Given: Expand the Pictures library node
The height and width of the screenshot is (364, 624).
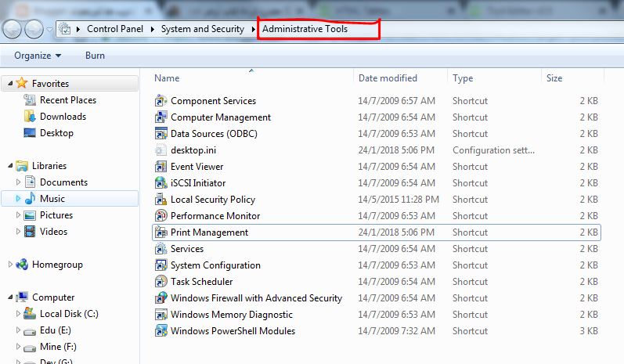Looking at the screenshot, I should 18,214.
